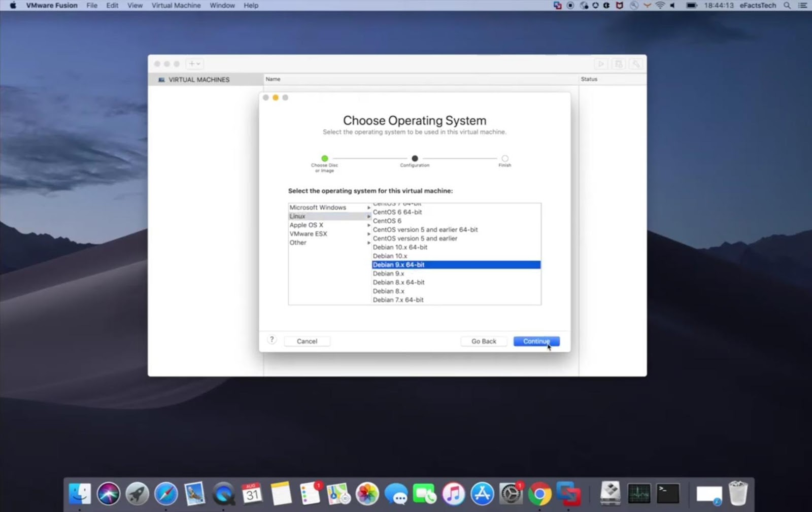Select Debian 10.x in the list
This screenshot has width=812, height=512.
click(x=456, y=256)
